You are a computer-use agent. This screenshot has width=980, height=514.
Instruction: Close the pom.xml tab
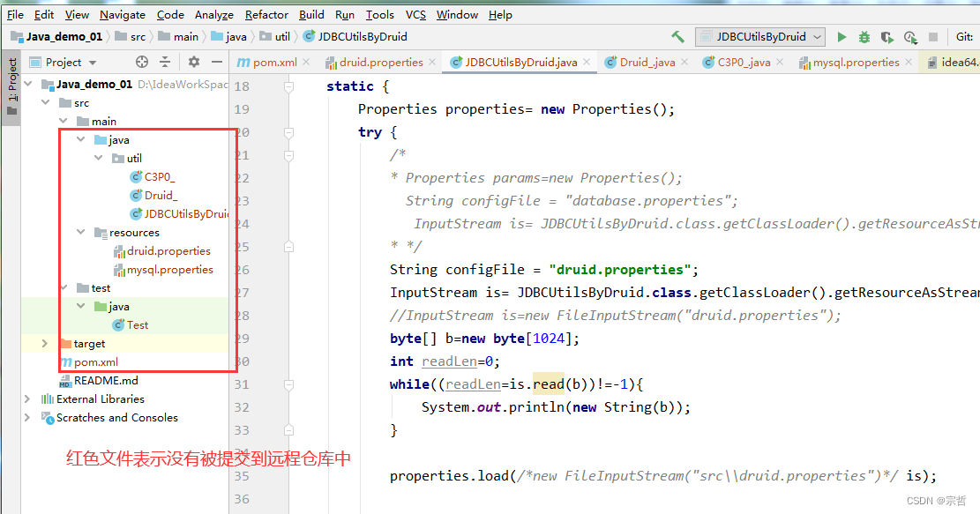click(306, 62)
